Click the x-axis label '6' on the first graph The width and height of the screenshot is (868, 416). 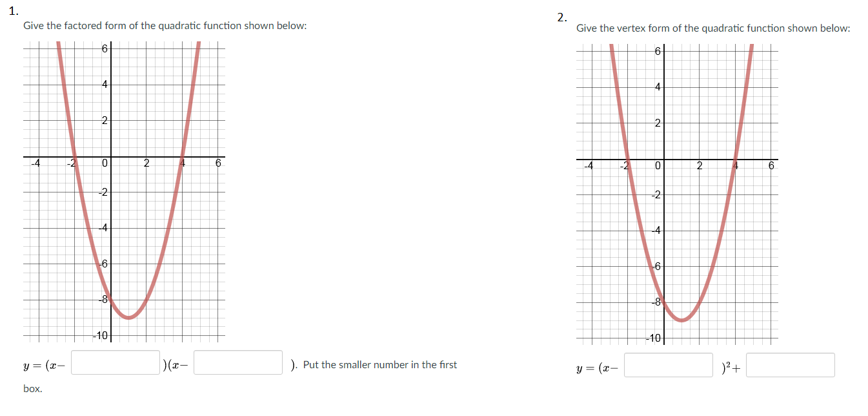(x=218, y=163)
